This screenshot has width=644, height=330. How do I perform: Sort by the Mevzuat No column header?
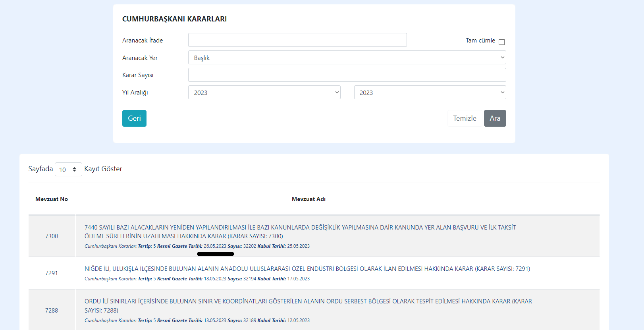click(x=52, y=199)
